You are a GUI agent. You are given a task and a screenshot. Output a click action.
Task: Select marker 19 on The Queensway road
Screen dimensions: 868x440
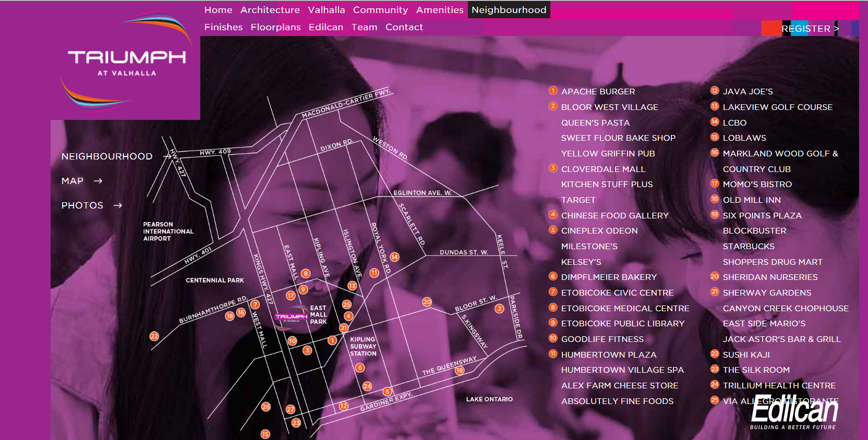(460, 371)
